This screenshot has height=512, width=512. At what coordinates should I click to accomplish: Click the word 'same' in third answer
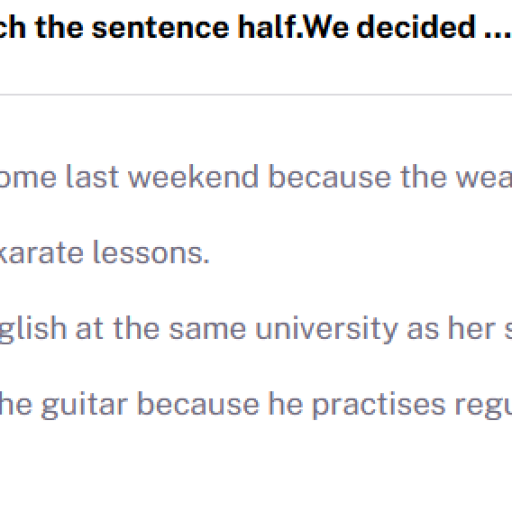coord(207,330)
